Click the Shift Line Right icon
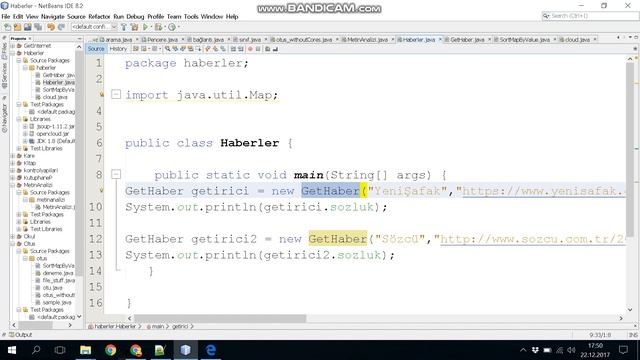Image resolution: width=640 pixels, height=360 pixels. pos(241,49)
